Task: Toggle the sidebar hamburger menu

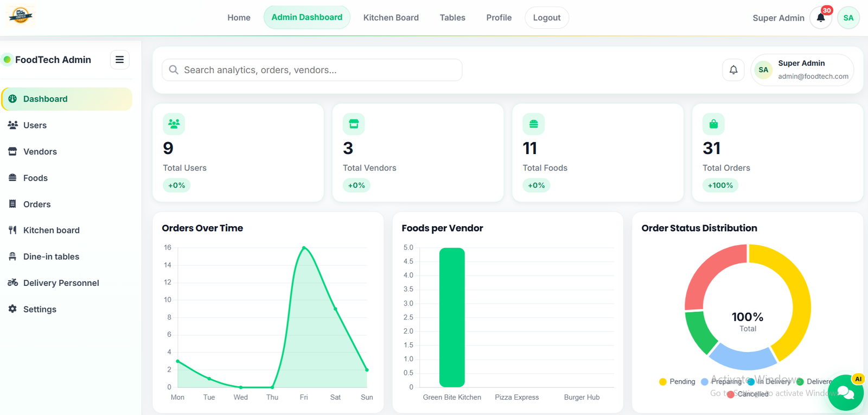Action: point(120,60)
